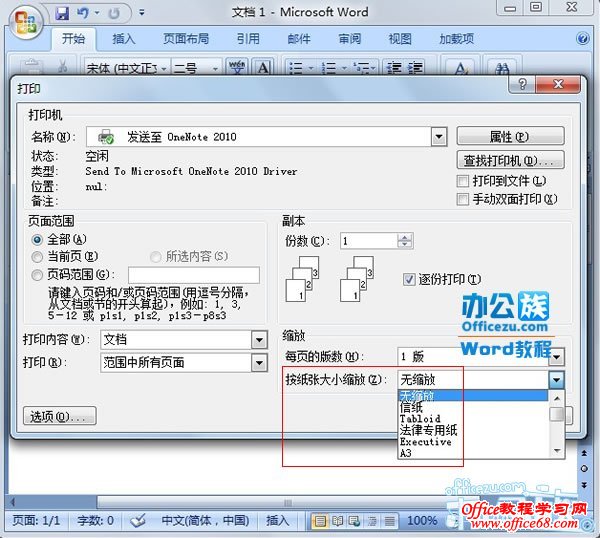This screenshot has height=538, width=600.
Task: Open the 审阅 ribbon tab
Action: tap(349, 39)
